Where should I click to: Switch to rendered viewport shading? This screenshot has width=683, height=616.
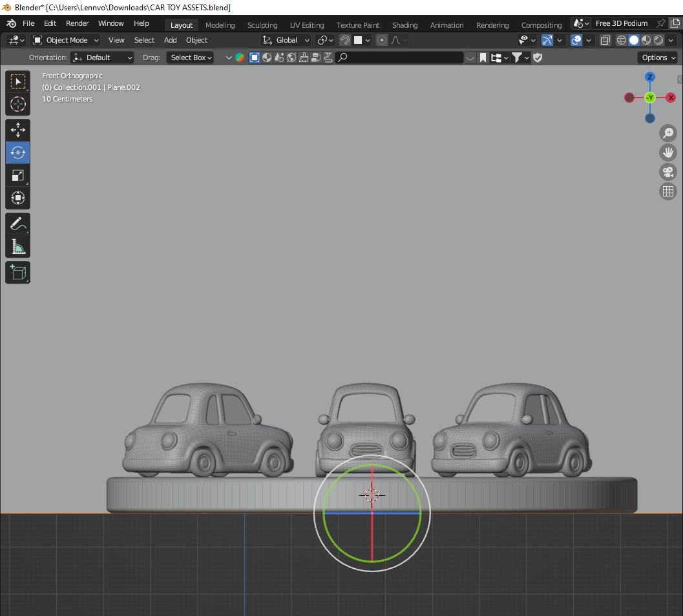pos(658,40)
